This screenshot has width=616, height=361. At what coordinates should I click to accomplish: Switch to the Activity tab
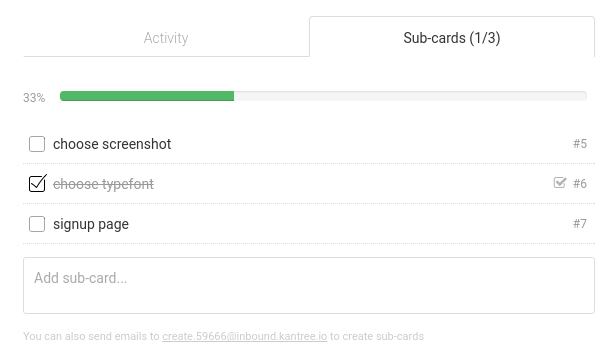166,38
